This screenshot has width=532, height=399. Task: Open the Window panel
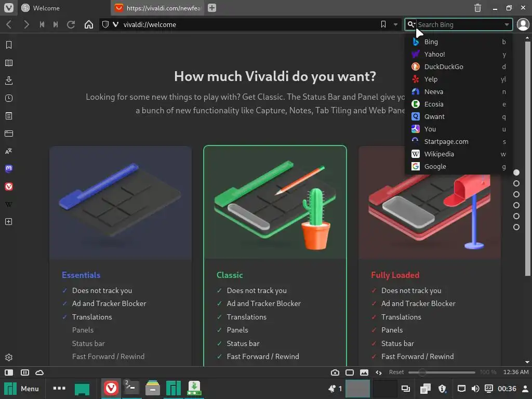(x=9, y=134)
